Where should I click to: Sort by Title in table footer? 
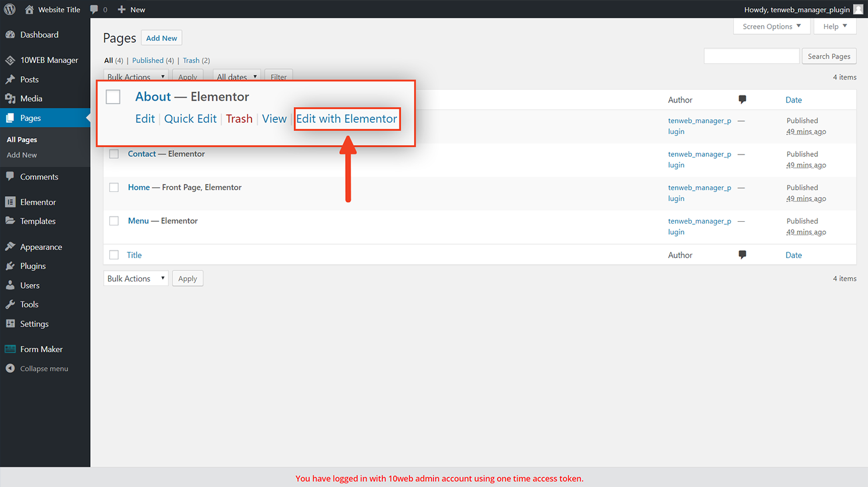coord(134,255)
